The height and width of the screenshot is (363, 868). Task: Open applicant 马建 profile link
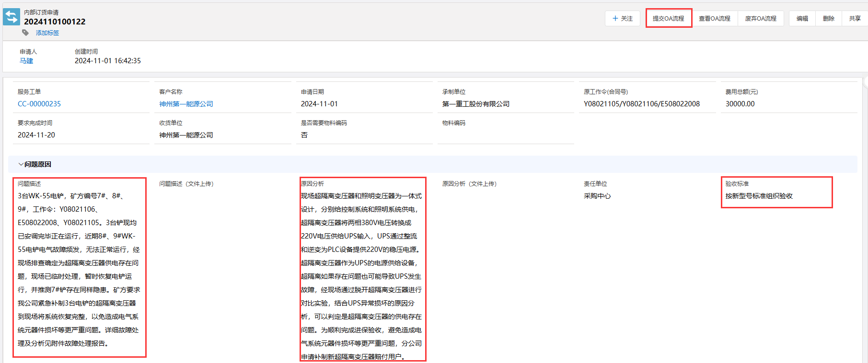click(x=26, y=61)
